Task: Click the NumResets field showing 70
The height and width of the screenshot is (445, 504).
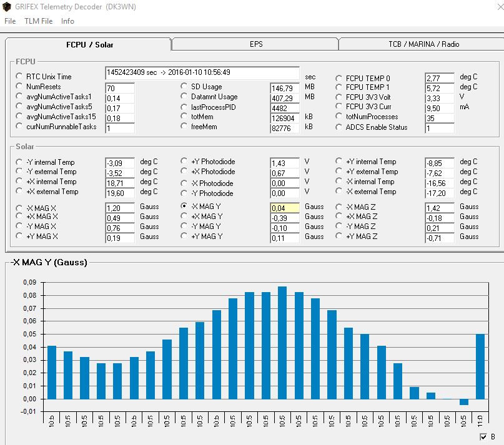Action: (120, 88)
